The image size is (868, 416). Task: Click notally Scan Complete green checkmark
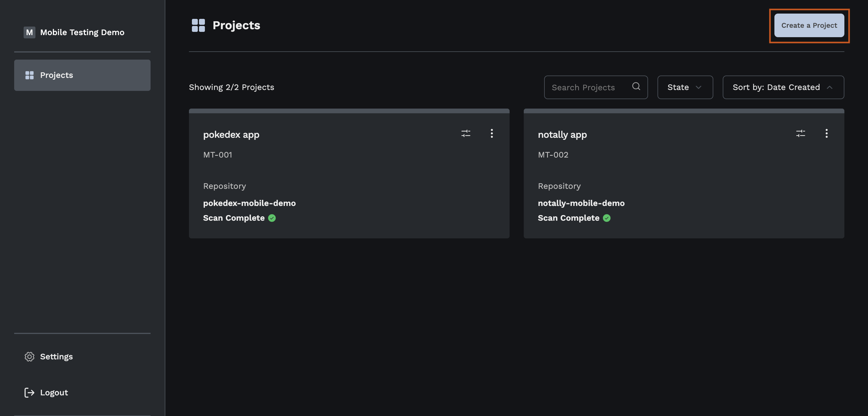(606, 218)
